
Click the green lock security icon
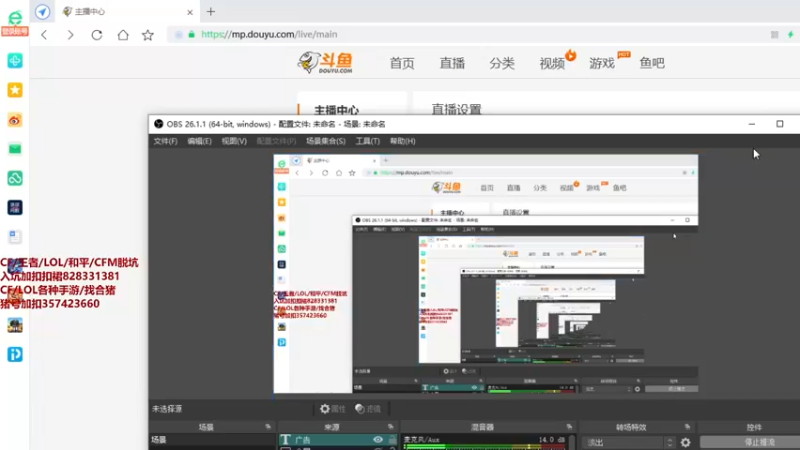(191, 35)
